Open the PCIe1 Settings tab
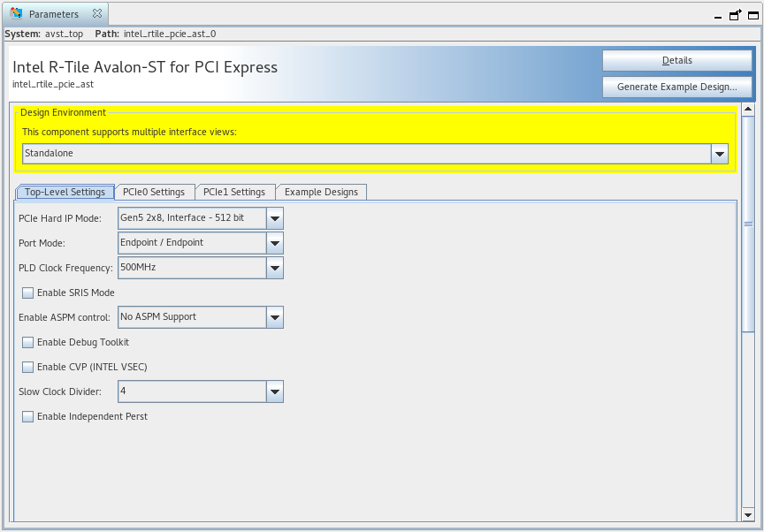This screenshot has height=532, width=764. (233, 192)
